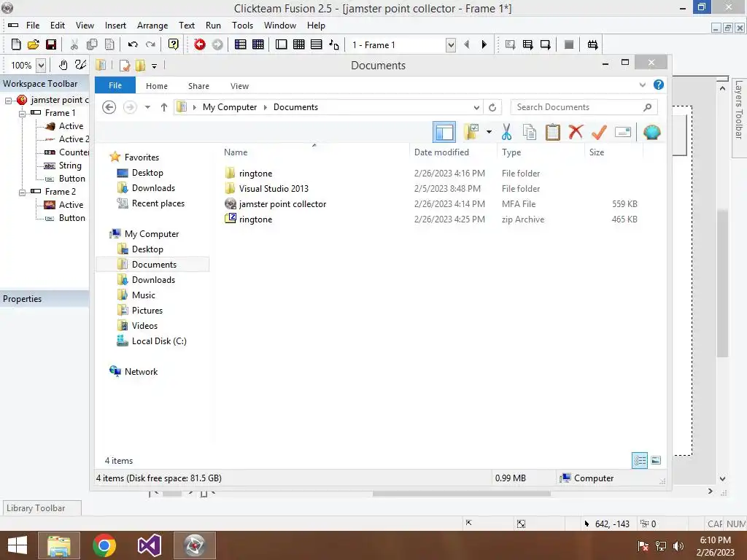Save the application with the floppy disk icon
Screen dimensions: 747x560
point(51,44)
